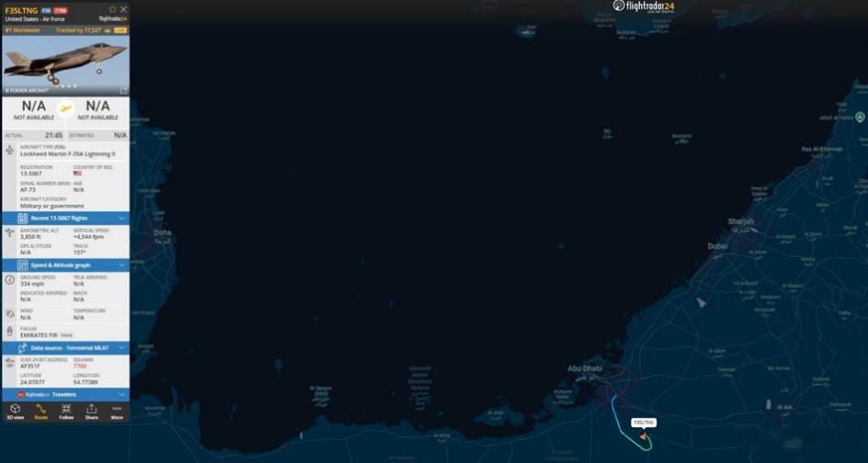Click registration 13-5067 value
The width and height of the screenshot is (868, 463).
(31, 174)
